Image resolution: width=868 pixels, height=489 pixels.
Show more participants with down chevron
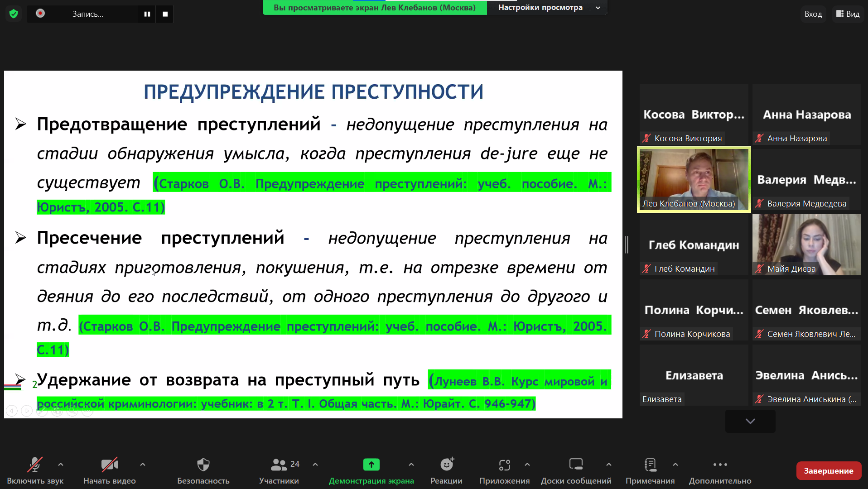click(x=750, y=421)
